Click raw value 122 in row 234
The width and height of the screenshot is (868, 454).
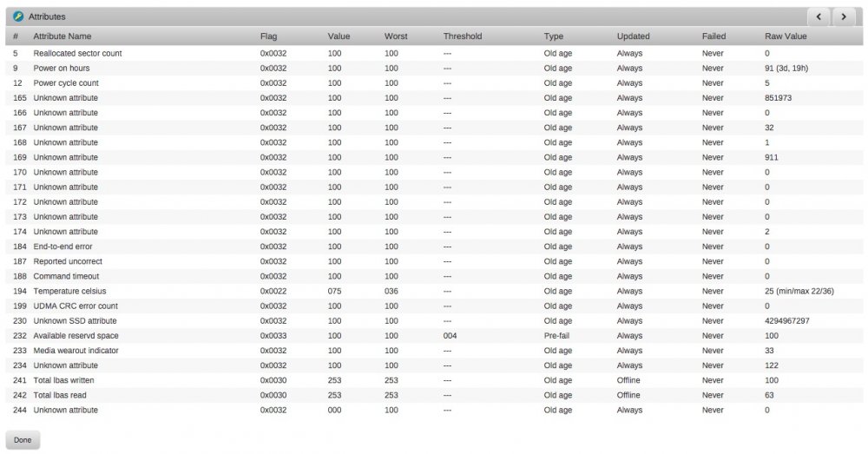pos(772,365)
